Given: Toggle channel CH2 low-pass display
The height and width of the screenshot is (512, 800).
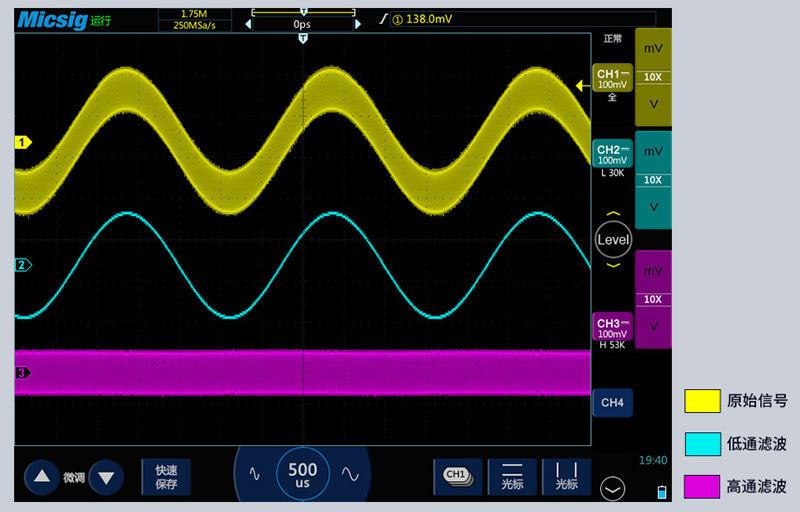Looking at the screenshot, I should click(612, 153).
